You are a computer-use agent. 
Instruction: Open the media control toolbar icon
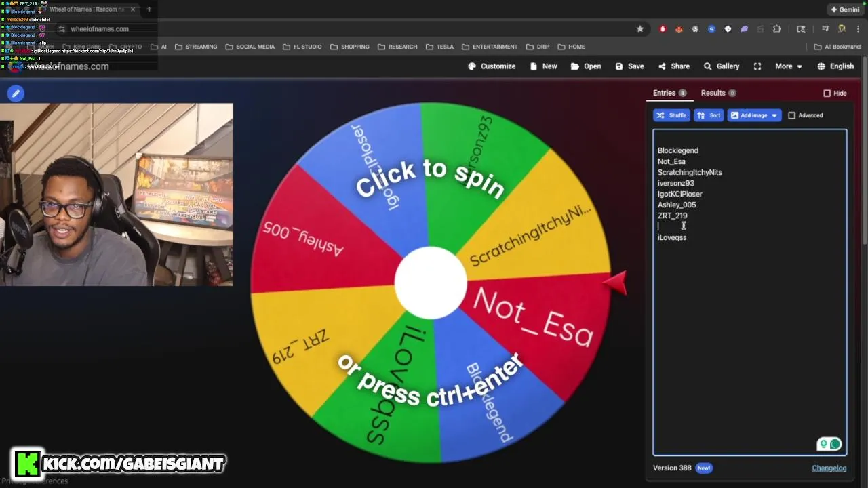(x=825, y=29)
